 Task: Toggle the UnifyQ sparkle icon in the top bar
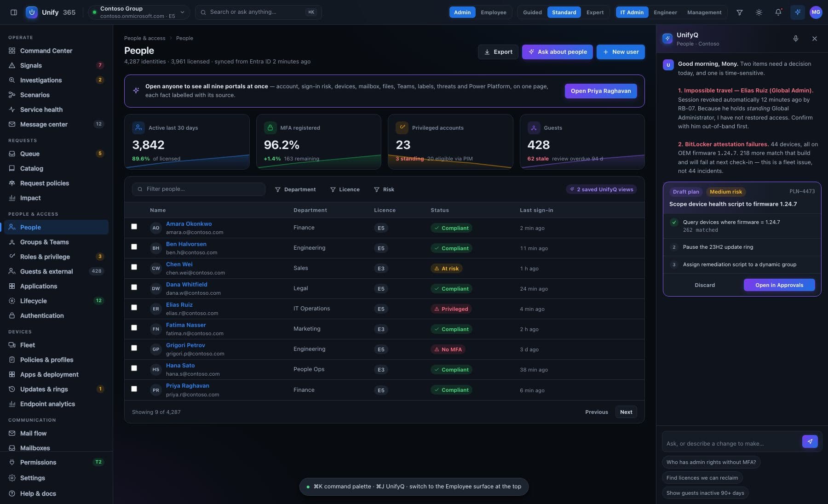(798, 12)
